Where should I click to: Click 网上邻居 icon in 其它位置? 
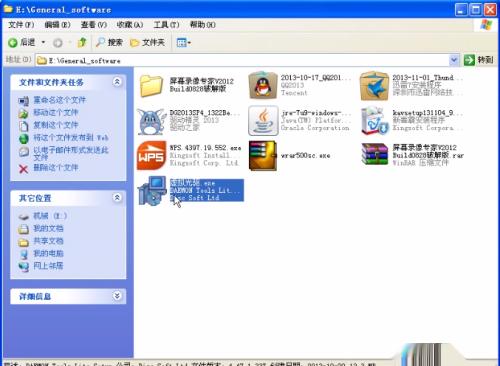(x=24, y=267)
